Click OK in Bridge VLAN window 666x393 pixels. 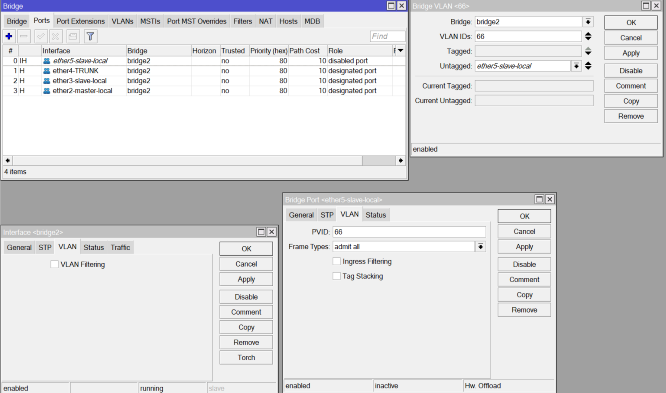click(x=631, y=23)
